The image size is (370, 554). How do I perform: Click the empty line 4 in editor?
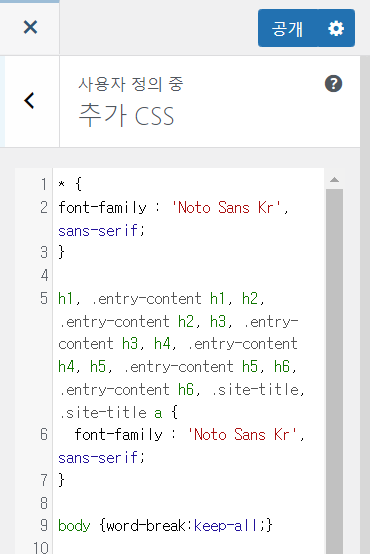pyautogui.click(x=188, y=275)
